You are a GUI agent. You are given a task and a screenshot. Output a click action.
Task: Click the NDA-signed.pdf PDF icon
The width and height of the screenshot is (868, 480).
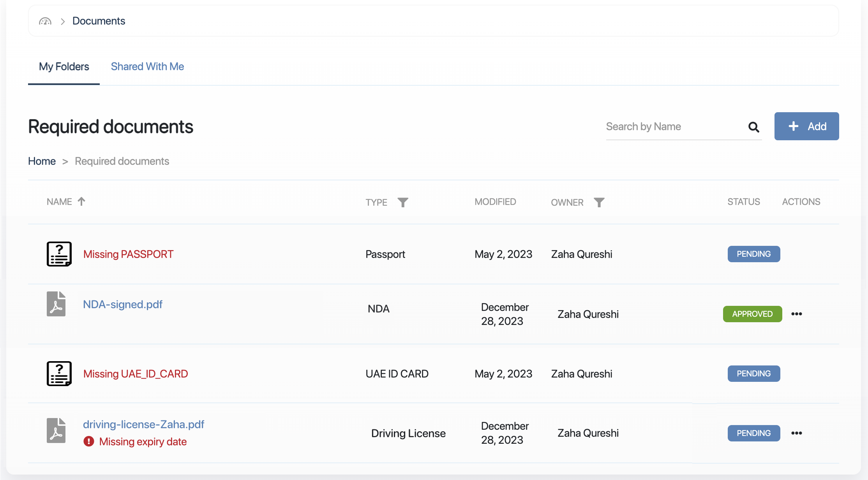pyautogui.click(x=56, y=304)
